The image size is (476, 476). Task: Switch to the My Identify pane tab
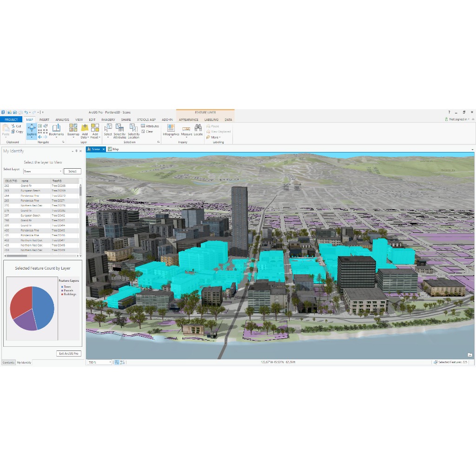tap(24, 362)
